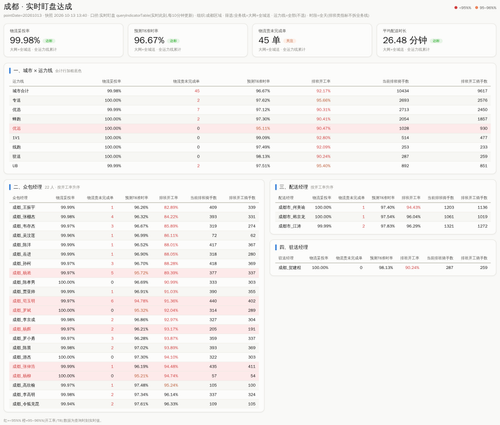Viewport: 500px width, 425px height.
Task: Click the 96.04% cell
Action: coord(413,217)
